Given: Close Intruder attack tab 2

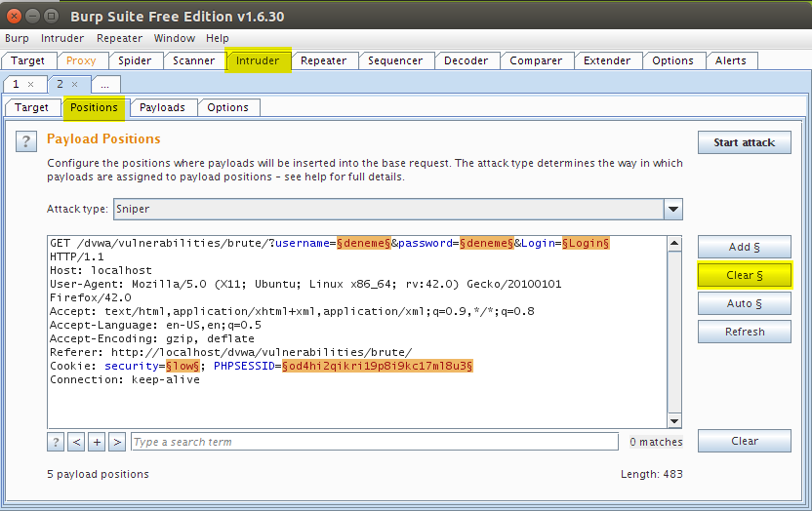Looking at the screenshot, I should click(x=74, y=84).
